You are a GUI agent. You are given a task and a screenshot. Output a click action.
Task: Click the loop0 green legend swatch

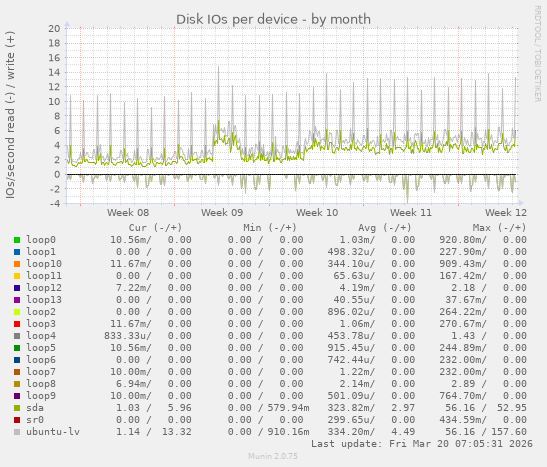click(17, 240)
